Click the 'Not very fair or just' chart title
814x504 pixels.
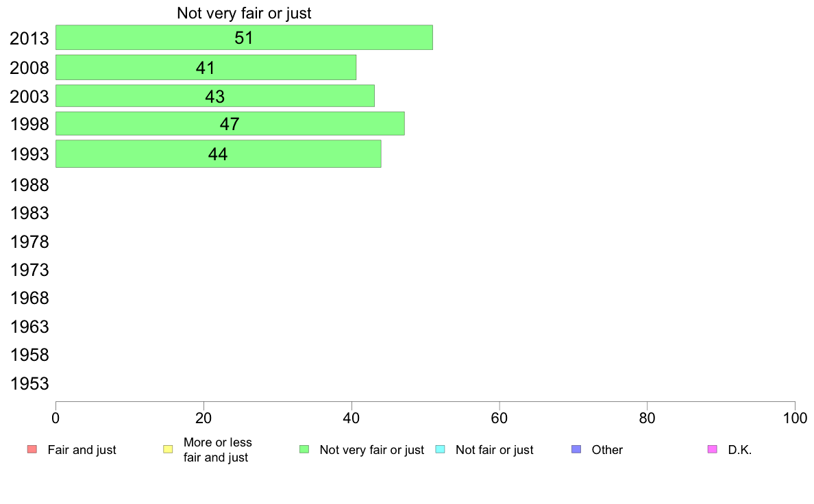click(x=244, y=13)
